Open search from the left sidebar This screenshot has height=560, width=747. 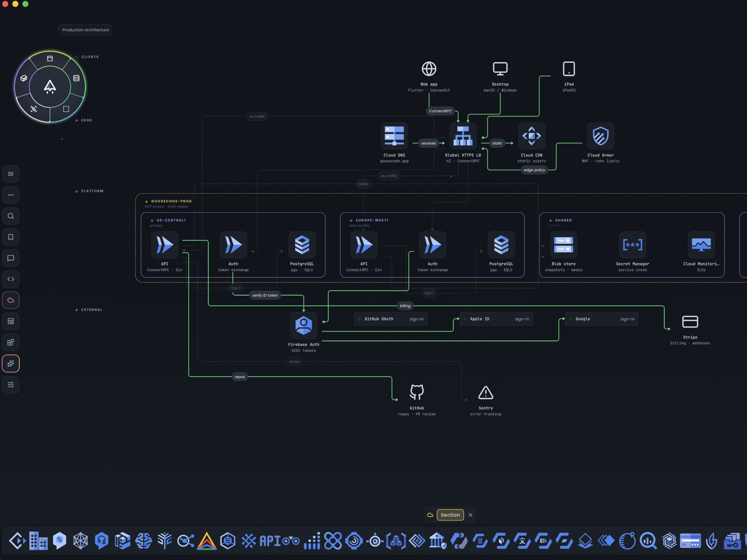click(x=11, y=216)
